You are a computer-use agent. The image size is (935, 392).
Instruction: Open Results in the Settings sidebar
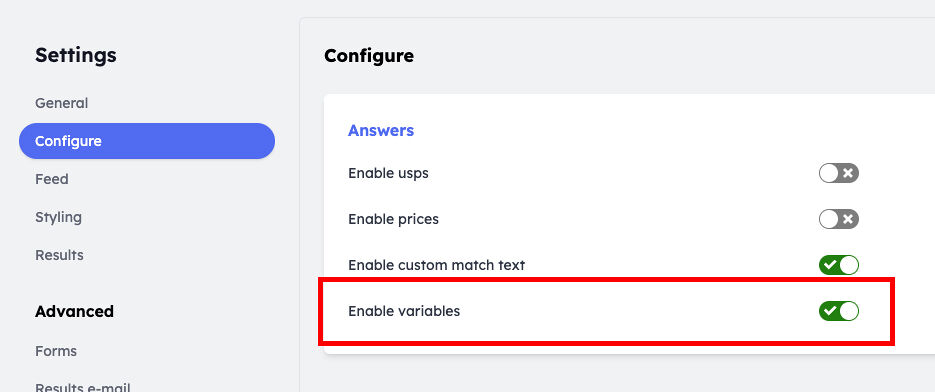pos(59,255)
